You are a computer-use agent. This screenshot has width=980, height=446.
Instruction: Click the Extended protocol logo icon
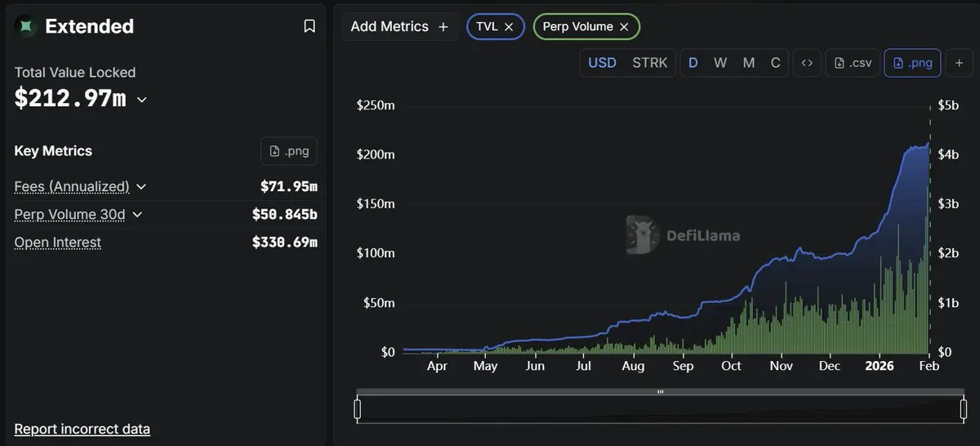click(x=26, y=26)
